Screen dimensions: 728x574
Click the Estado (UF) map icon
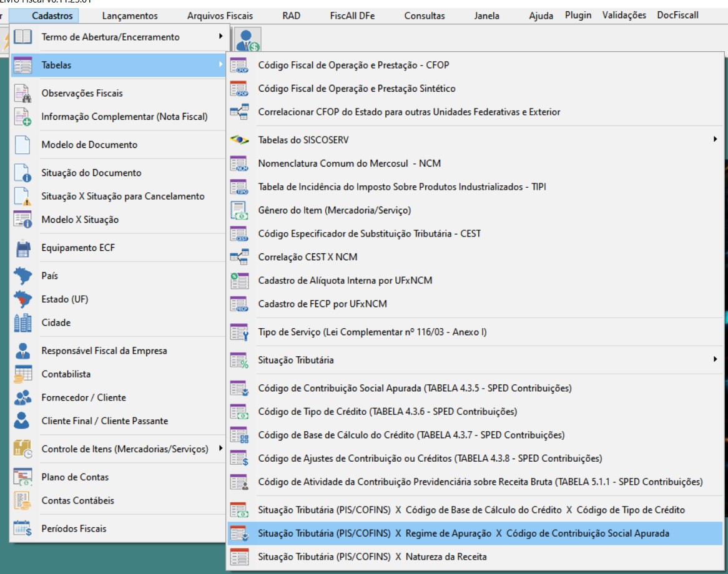(x=22, y=299)
